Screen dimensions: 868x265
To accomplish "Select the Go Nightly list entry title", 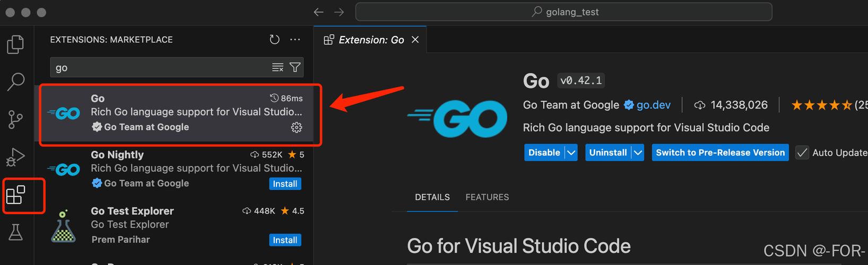I will click(117, 155).
